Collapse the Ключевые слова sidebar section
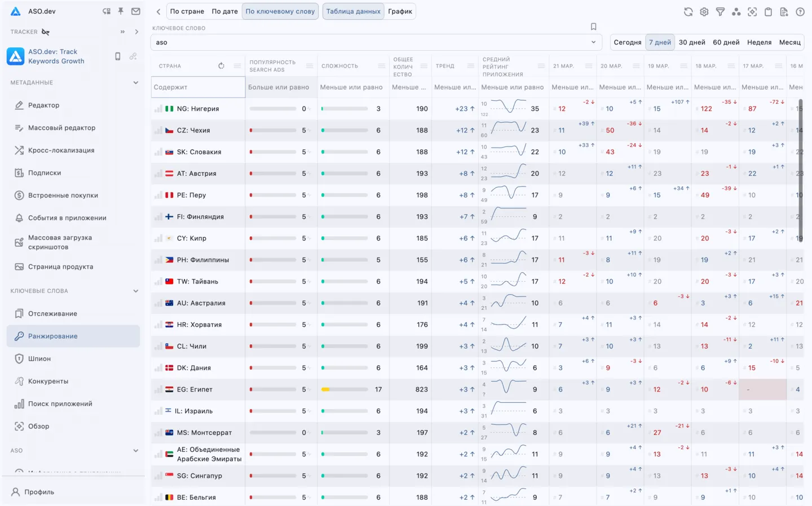Image resolution: width=812 pixels, height=506 pixels. (x=135, y=291)
